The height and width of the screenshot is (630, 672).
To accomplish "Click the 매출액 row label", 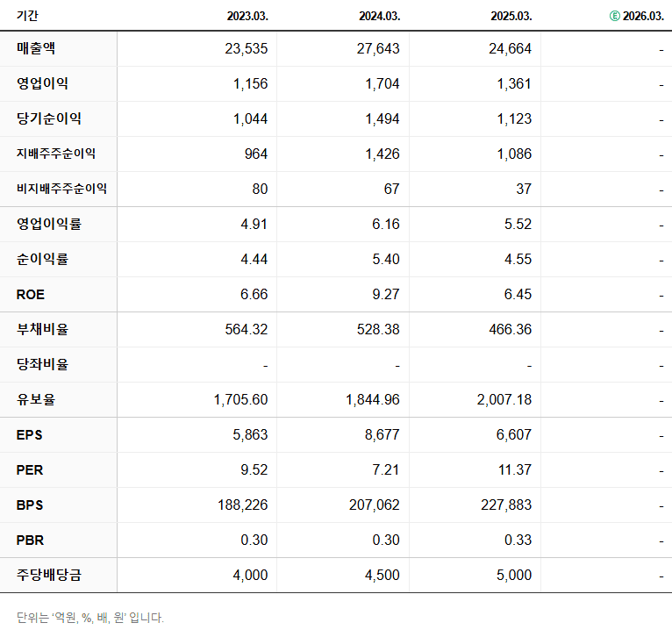I will click(x=36, y=48).
